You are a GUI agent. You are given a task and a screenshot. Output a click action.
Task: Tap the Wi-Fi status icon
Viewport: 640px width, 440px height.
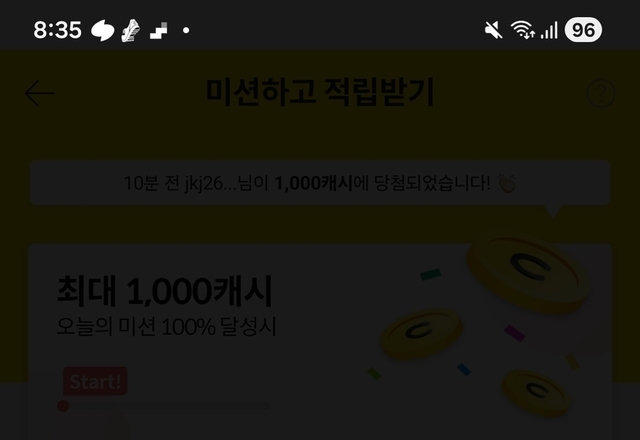point(523,30)
